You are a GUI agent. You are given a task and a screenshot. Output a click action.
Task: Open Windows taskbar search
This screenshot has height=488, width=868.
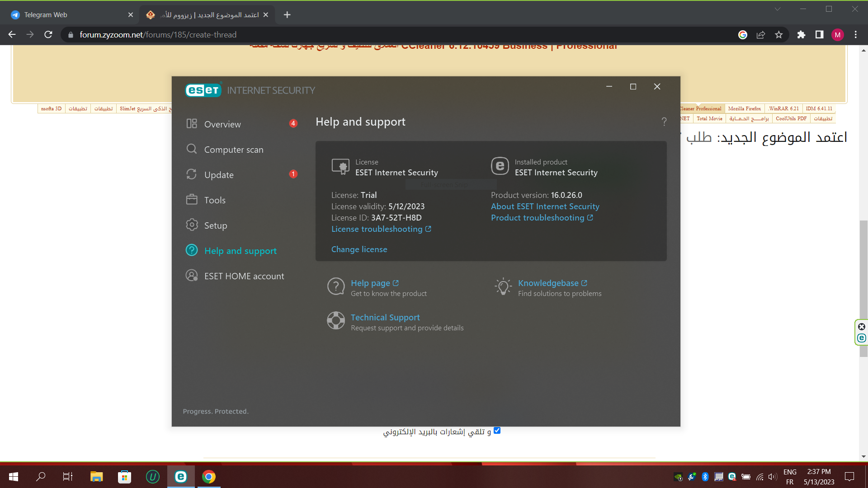point(41,477)
